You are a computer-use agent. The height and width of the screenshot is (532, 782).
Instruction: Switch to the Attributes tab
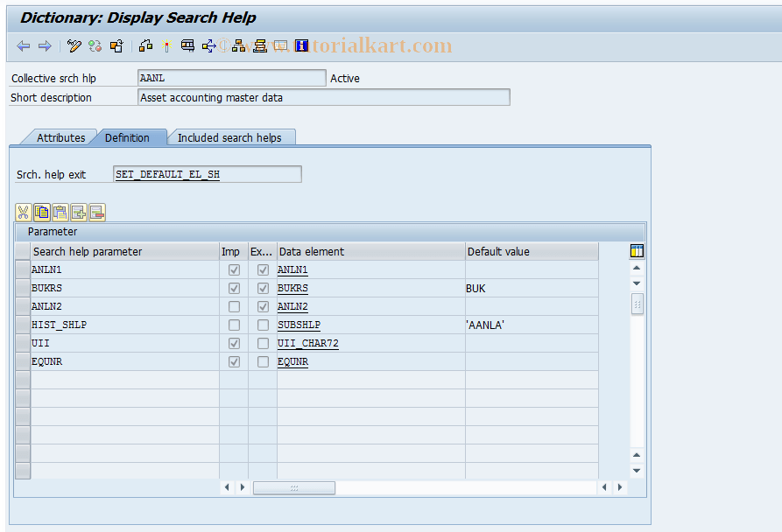pos(60,137)
